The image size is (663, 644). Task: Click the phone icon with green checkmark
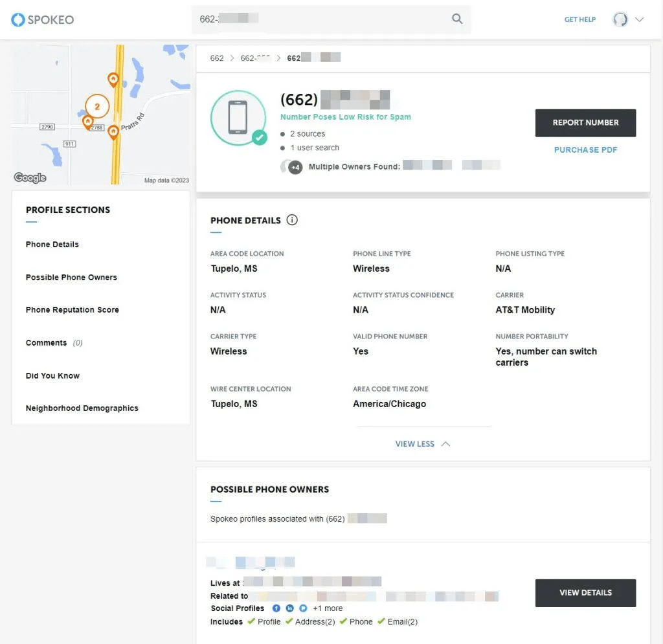click(x=239, y=118)
